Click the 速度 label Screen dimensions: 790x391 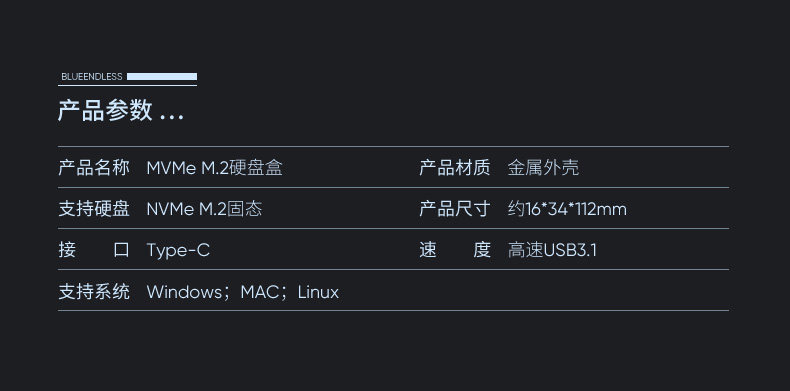pos(454,250)
